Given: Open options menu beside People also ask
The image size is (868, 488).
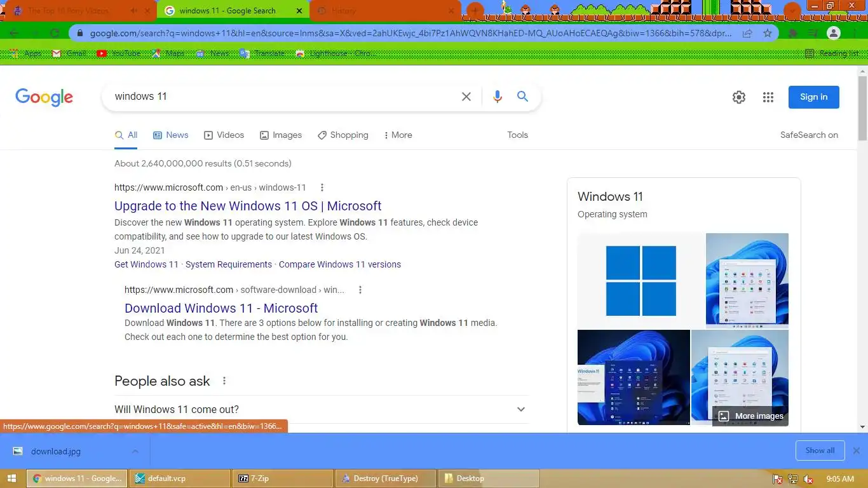Looking at the screenshot, I should (x=224, y=381).
